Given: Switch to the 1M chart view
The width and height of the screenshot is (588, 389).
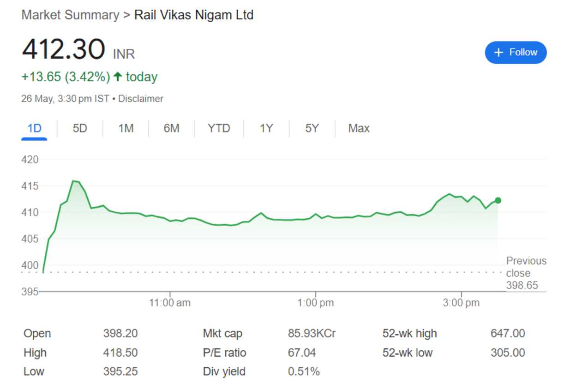Looking at the screenshot, I should tap(126, 128).
